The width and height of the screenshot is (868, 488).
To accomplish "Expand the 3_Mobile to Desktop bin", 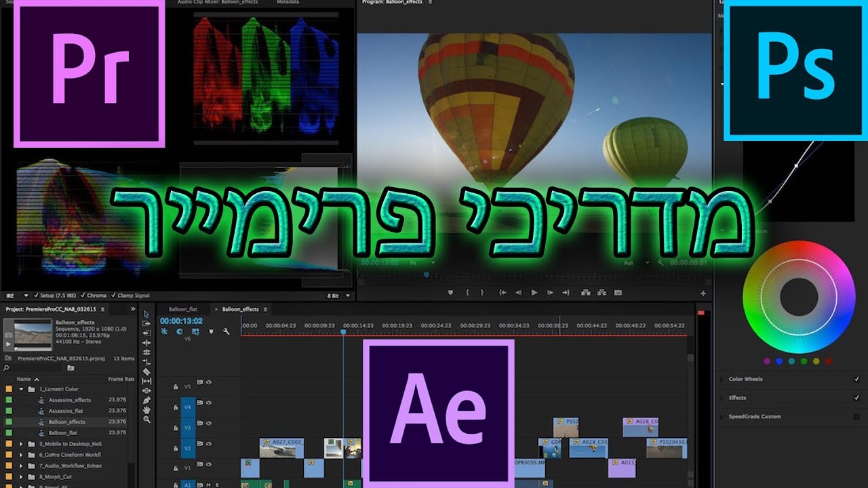I will click(x=21, y=443).
